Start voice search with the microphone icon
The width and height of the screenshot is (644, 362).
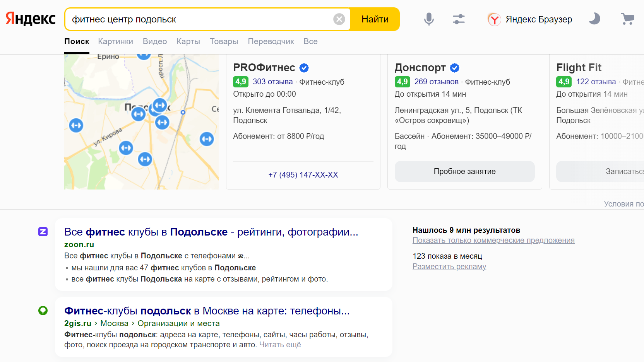click(429, 19)
